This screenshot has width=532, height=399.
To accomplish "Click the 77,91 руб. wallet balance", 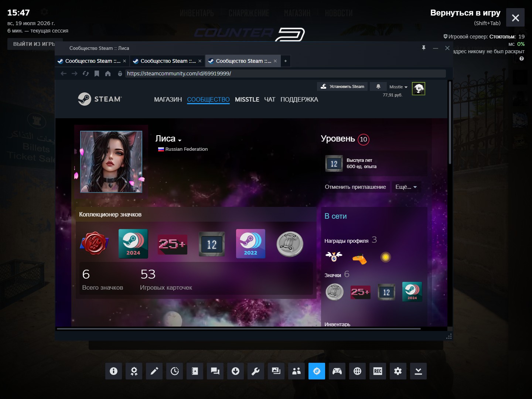I will [392, 95].
